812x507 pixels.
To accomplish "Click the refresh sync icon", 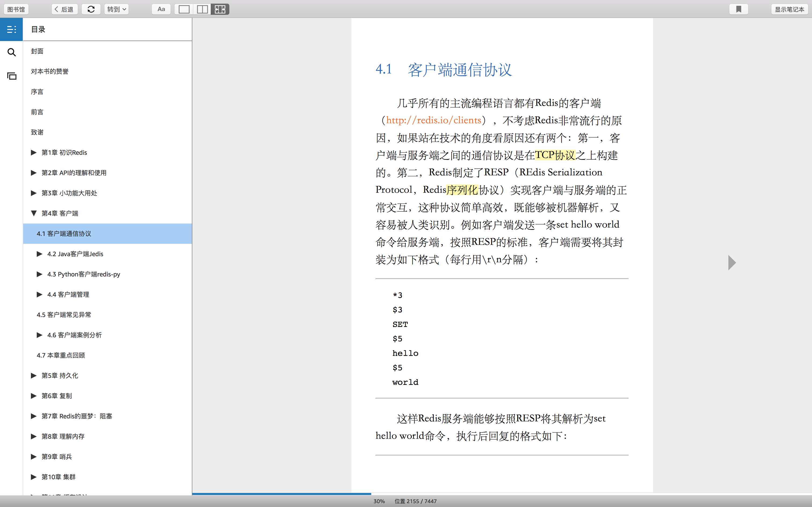I will [91, 9].
